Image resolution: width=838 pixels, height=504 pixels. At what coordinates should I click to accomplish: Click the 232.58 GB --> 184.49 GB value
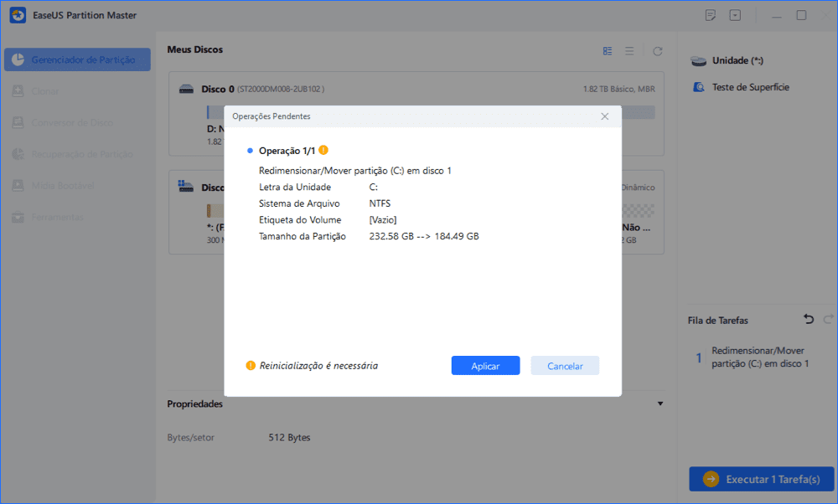click(x=424, y=236)
